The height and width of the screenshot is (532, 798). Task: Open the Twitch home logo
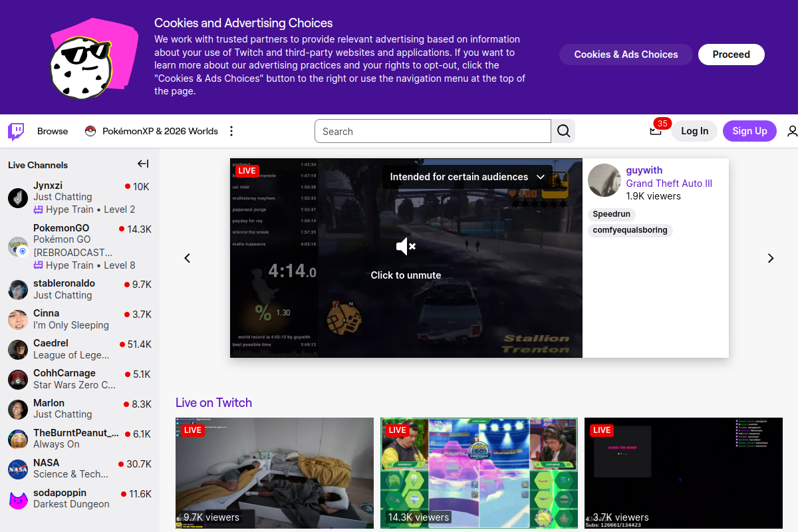[16, 131]
